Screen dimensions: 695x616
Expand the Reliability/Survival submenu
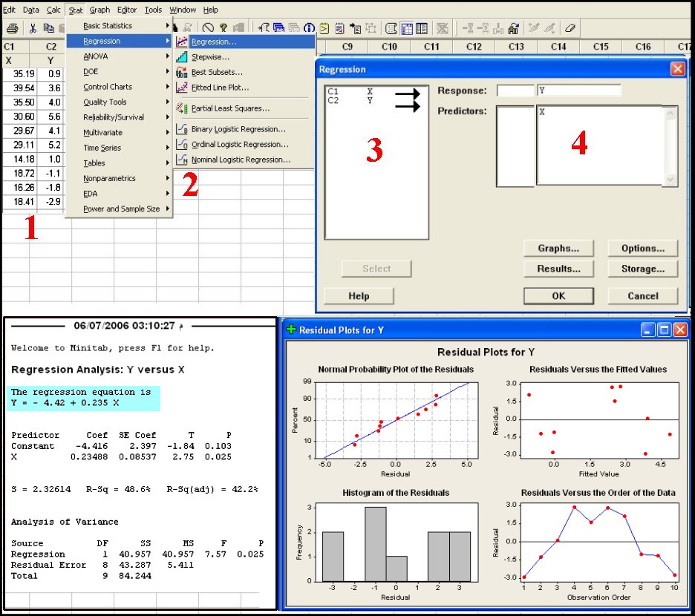coord(120,117)
